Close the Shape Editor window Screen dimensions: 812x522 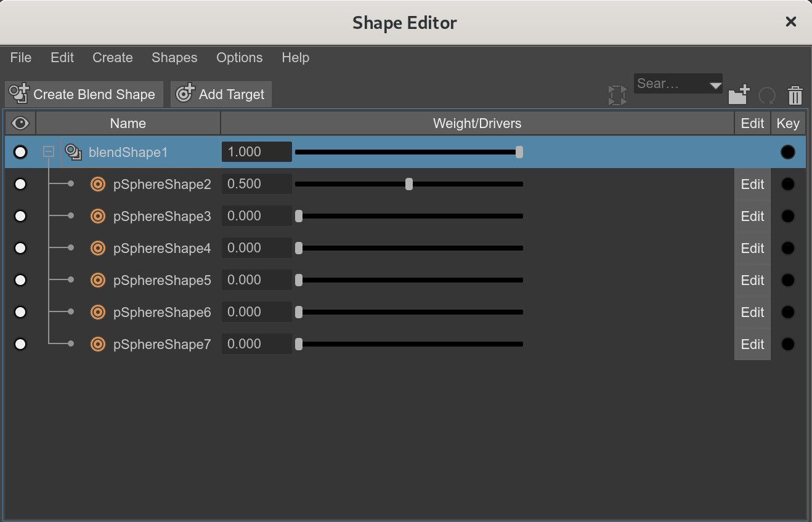tap(791, 22)
